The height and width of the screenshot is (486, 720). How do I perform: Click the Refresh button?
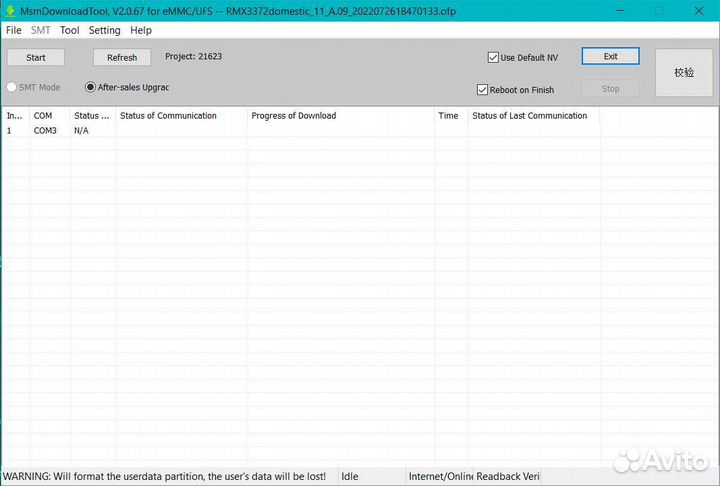pyautogui.click(x=122, y=57)
